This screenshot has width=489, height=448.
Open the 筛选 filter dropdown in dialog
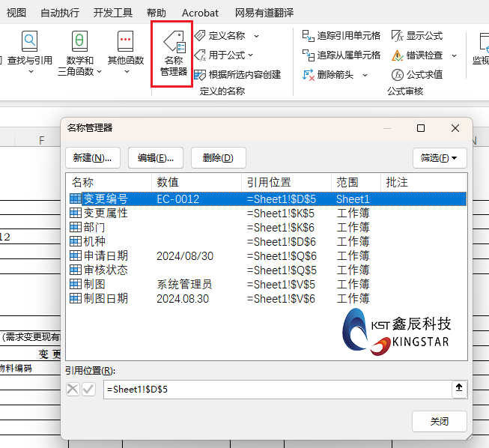pos(440,157)
